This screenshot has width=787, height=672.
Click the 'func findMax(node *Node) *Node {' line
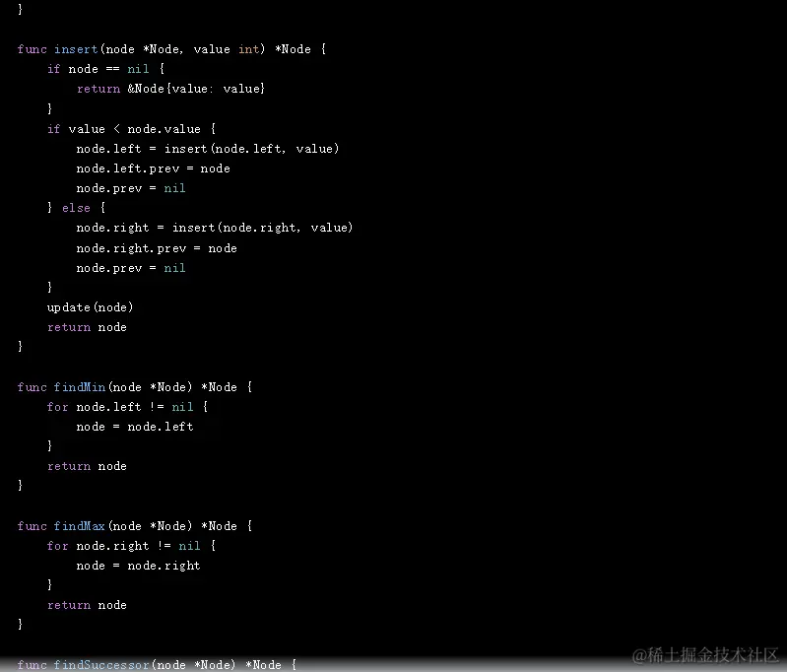135,526
